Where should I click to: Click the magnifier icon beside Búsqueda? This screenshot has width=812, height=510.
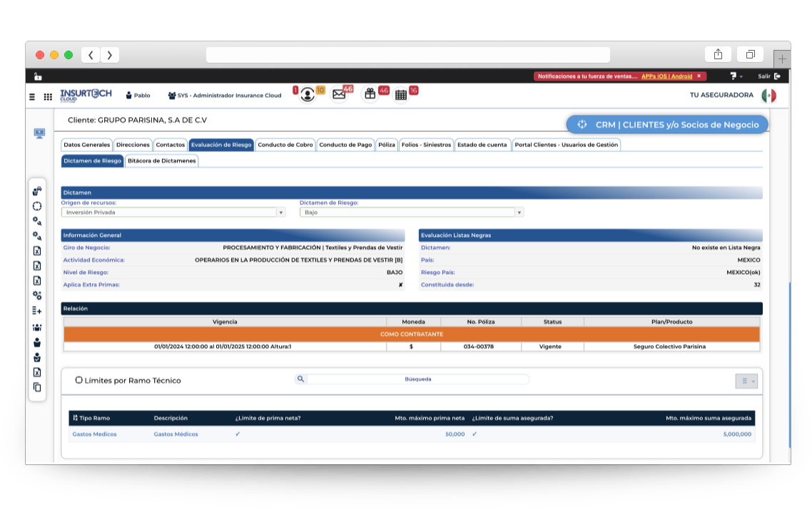pos(300,379)
